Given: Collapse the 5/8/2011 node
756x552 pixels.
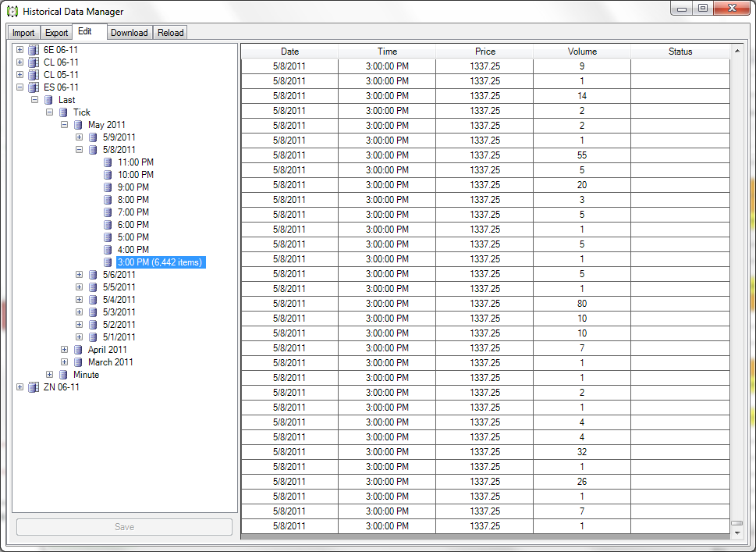Looking at the screenshot, I should pos(80,150).
